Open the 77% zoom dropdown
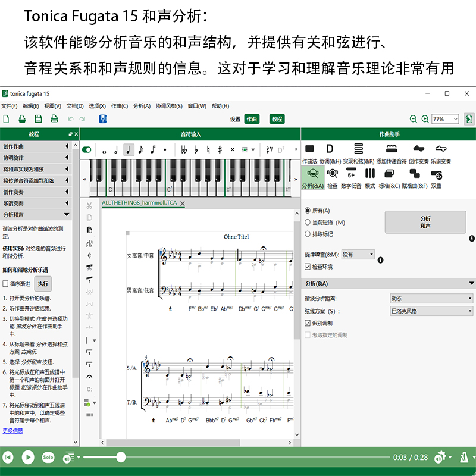 445,119
